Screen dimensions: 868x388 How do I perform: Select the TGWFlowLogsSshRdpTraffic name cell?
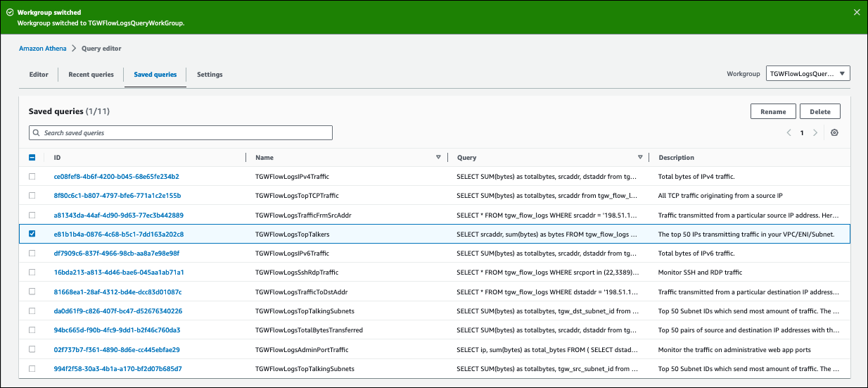[296, 272]
